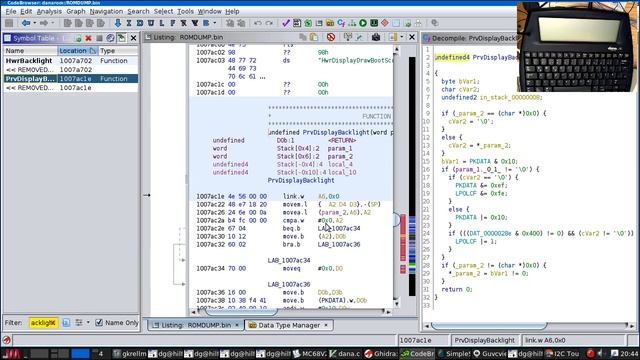
Task: Sort symbols by Location column header
Action: tap(78, 51)
